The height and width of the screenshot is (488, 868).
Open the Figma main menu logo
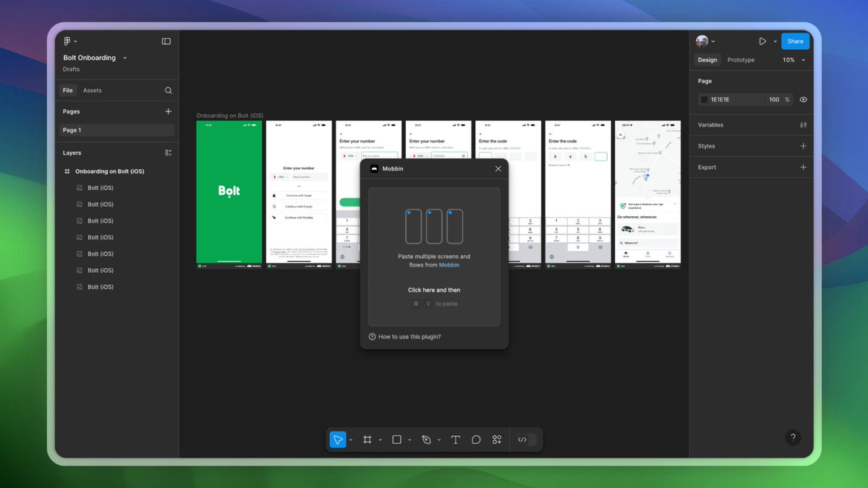[67, 41]
